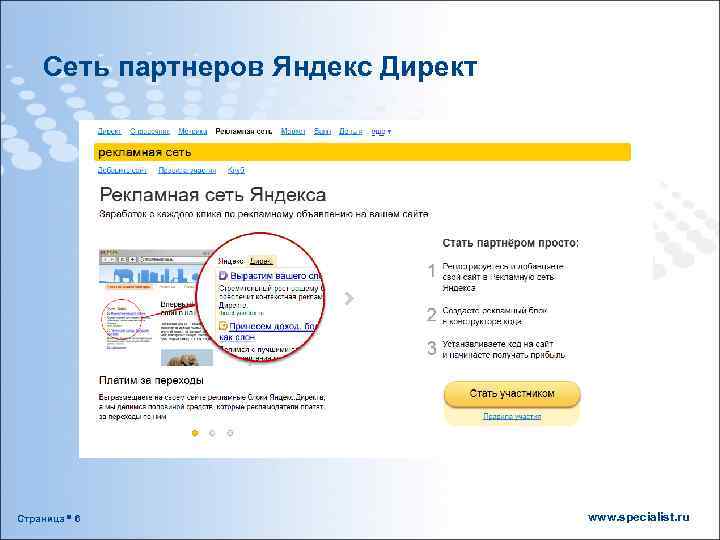Click the Стать участником button

512,394
